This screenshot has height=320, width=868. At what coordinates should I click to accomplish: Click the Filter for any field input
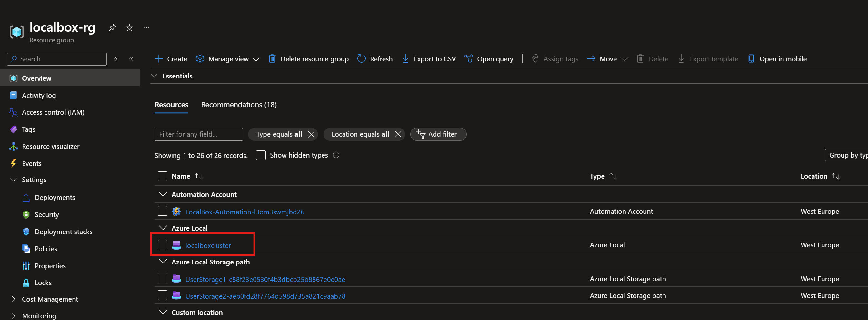pos(198,134)
